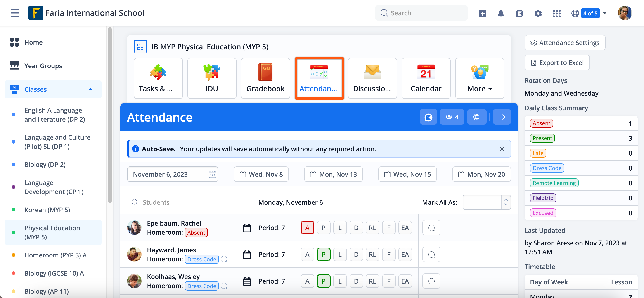This screenshot has width=644, height=298.
Task: Click the November 6, 2023 date field
Action: pos(173,174)
